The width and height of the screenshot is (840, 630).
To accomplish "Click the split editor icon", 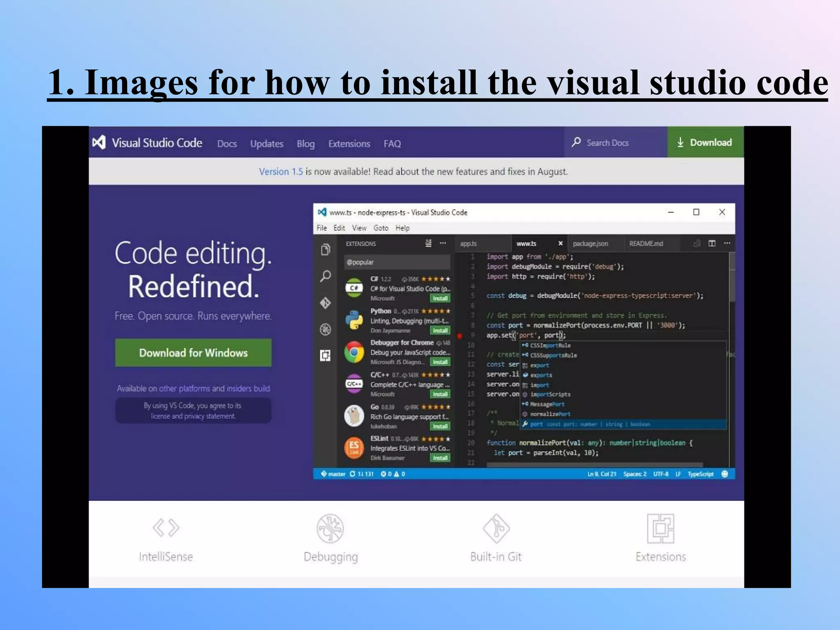I will tap(712, 244).
